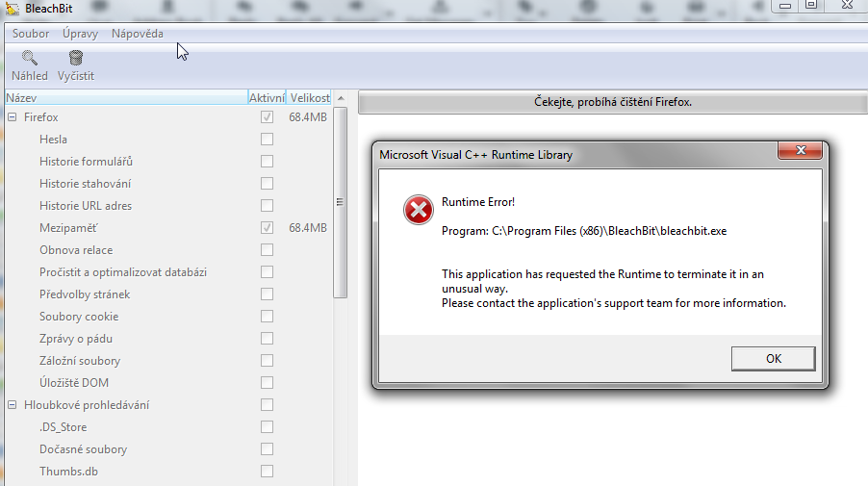
Task: Enable the Historie stahování checkbox
Action: (x=267, y=184)
